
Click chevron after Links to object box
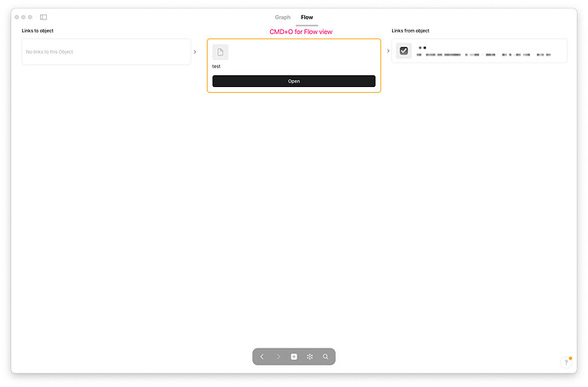[x=195, y=52]
